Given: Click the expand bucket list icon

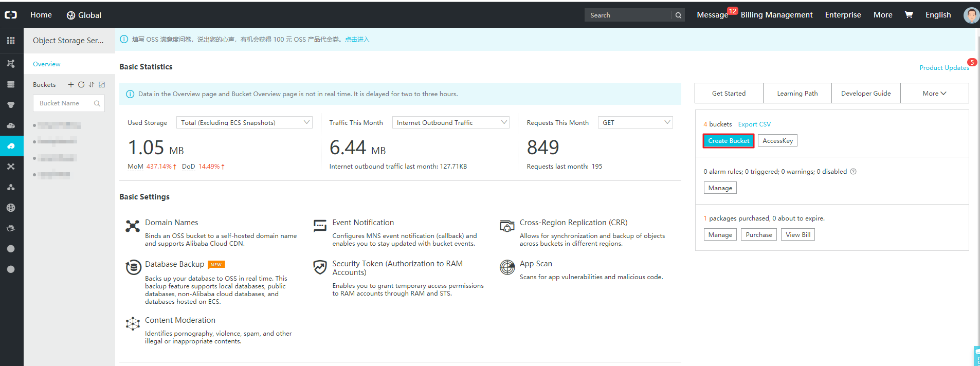Looking at the screenshot, I should point(102,85).
